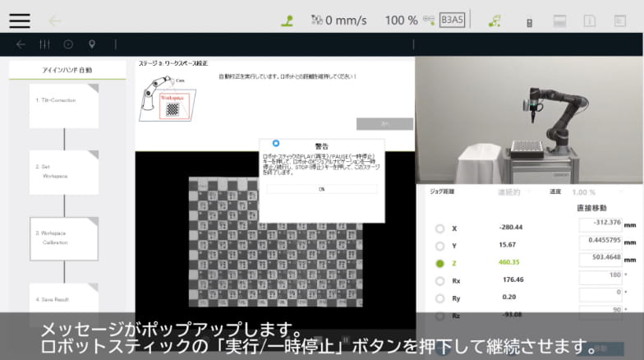This screenshot has width=644, height=360.
Task: Click the Rx value 176.46
Action: pos(513,279)
